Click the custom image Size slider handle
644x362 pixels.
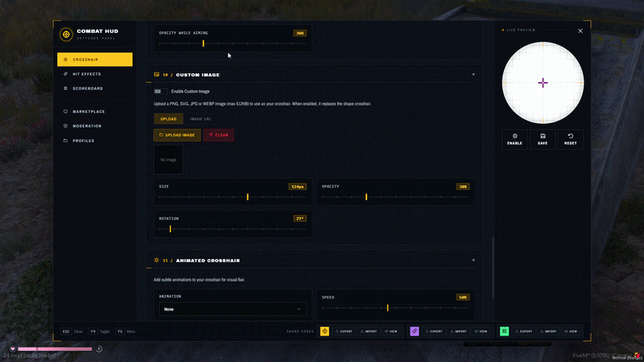pyautogui.click(x=248, y=197)
